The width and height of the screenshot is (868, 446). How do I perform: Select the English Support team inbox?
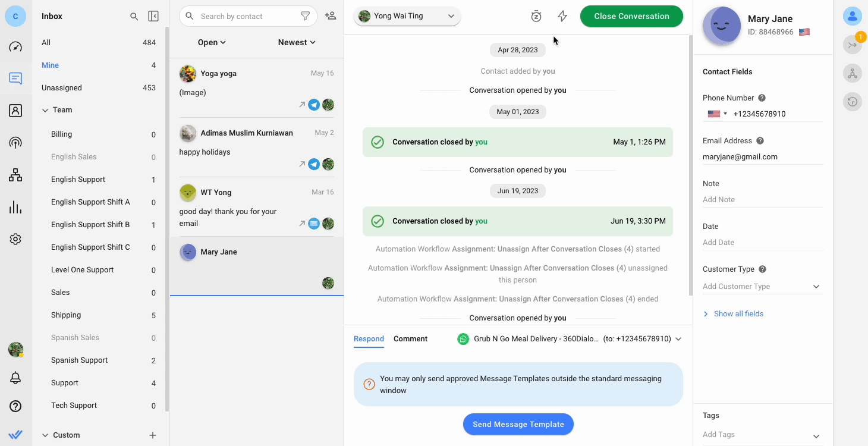[x=99, y=180]
